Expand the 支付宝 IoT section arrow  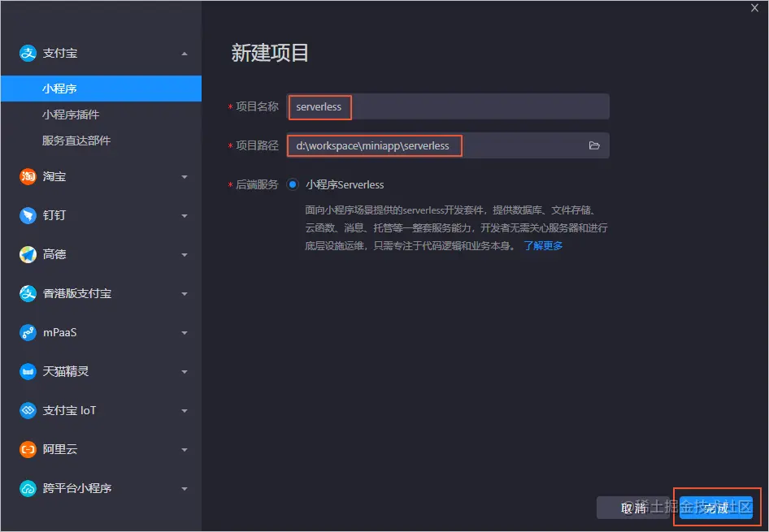[185, 411]
